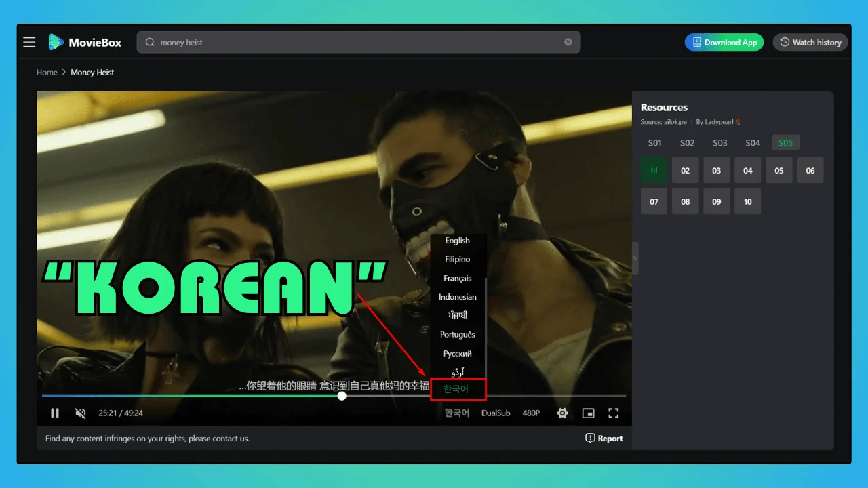868x488 pixels.
Task: Open Watch history
Action: point(810,42)
